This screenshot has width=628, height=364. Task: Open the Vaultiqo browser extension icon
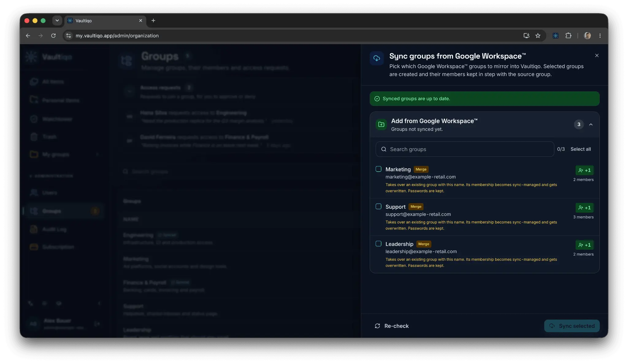tap(555, 36)
